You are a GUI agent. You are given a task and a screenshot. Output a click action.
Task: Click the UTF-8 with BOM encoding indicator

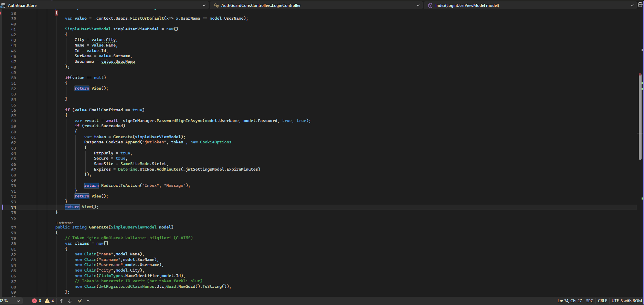[x=626, y=301]
